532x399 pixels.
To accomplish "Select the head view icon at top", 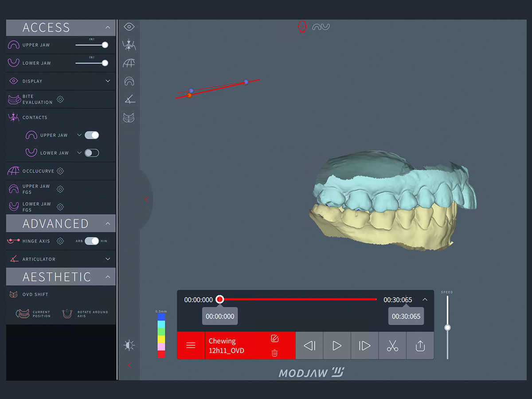I will (x=302, y=27).
